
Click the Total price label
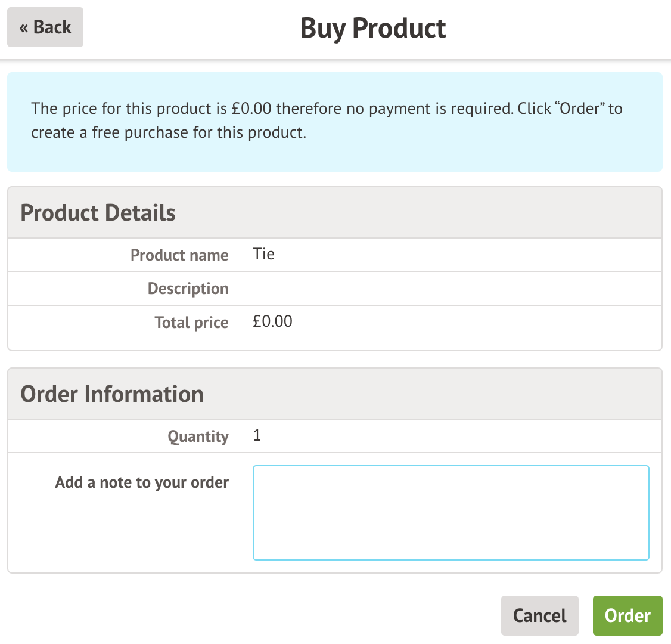click(191, 323)
